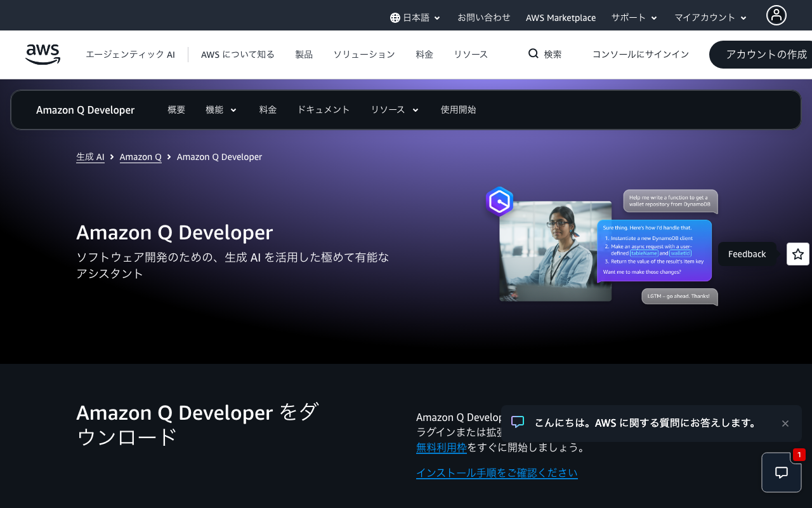Click the LGTM chat bubble

tap(679, 297)
